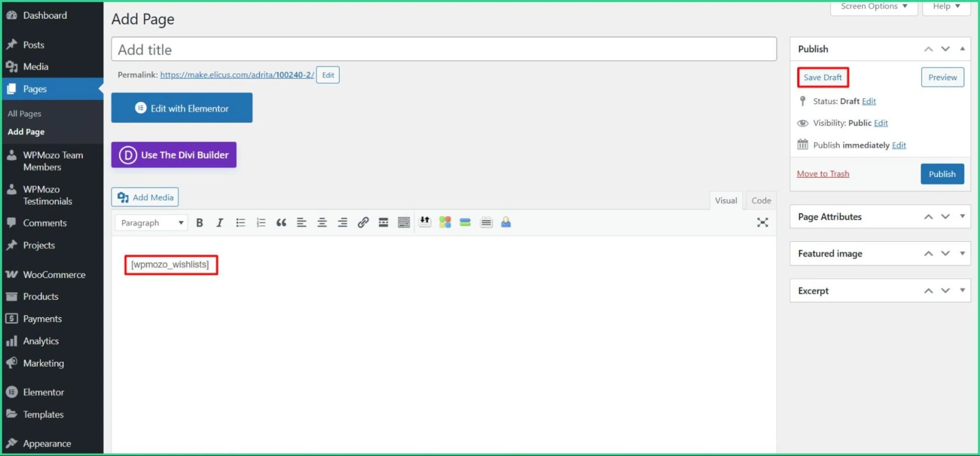Image resolution: width=980 pixels, height=456 pixels.
Task: Save the page as draft
Action: point(823,77)
